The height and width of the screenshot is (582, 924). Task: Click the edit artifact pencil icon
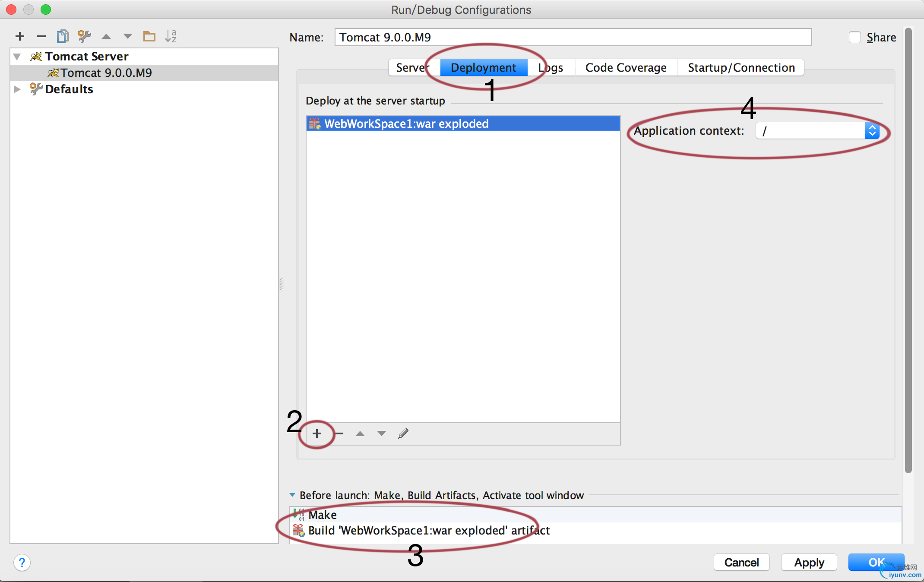pyautogui.click(x=403, y=433)
